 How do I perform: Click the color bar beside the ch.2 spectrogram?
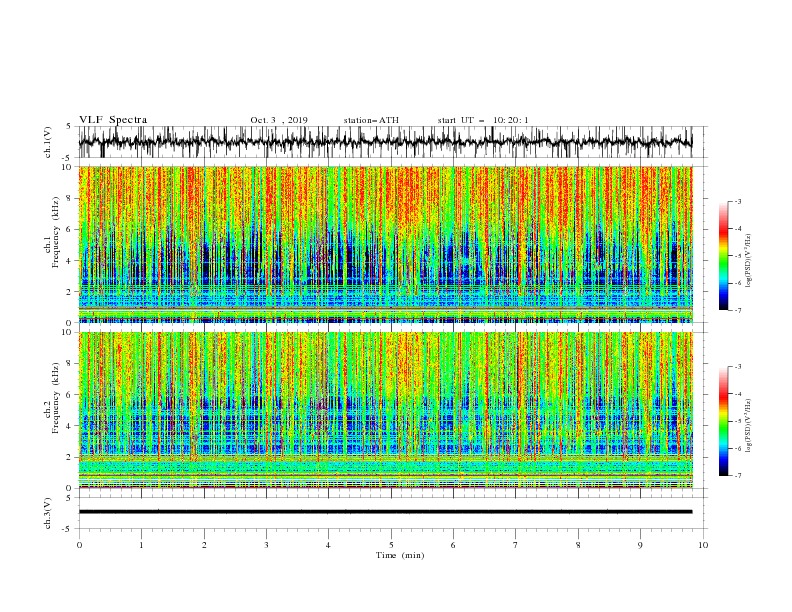tap(724, 421)
